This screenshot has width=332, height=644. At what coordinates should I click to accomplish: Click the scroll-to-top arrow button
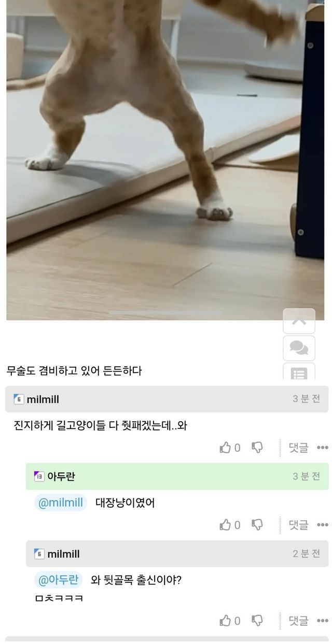(299, 321)
